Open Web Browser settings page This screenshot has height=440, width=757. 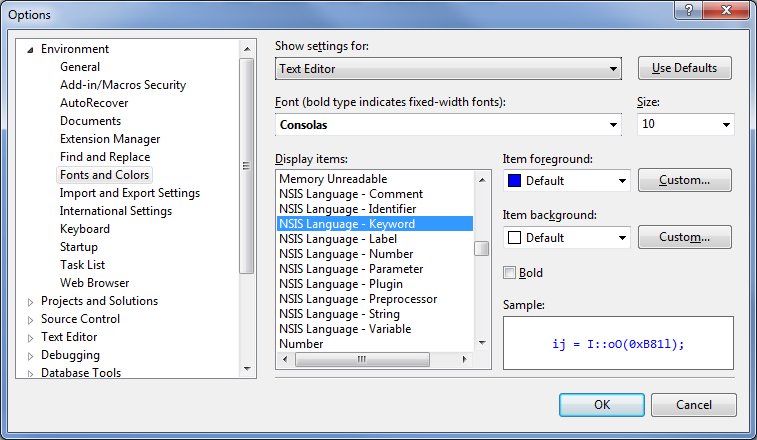(95, 283)
